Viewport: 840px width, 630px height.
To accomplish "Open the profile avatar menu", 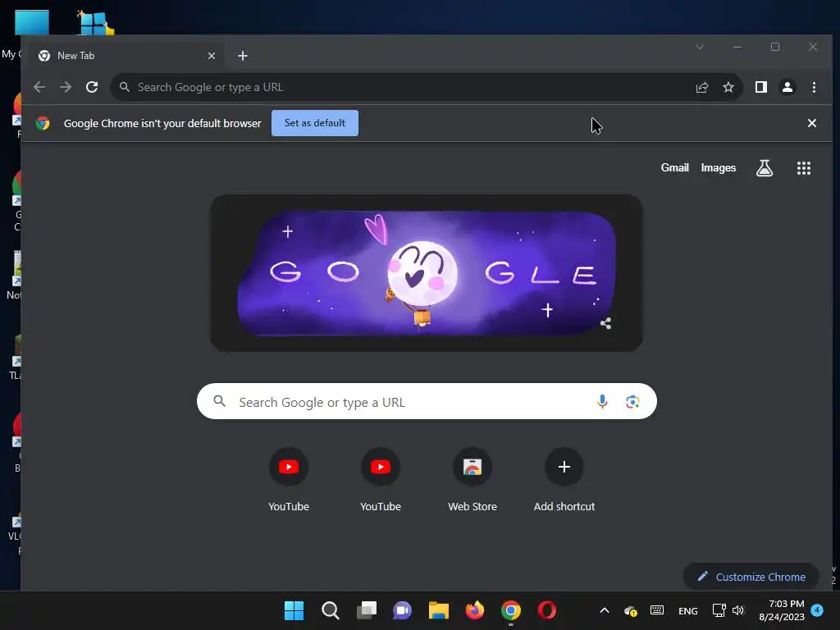I will [x=787, y=87].
